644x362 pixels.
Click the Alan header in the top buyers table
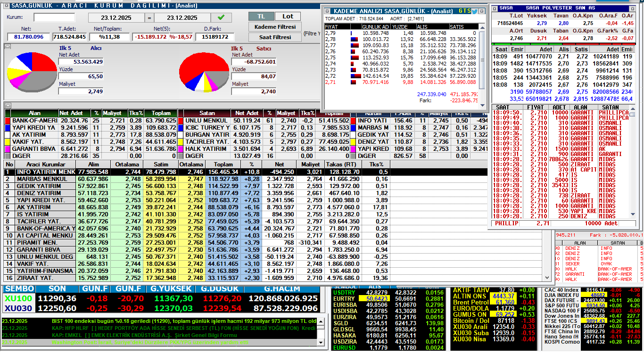point(35,113)
